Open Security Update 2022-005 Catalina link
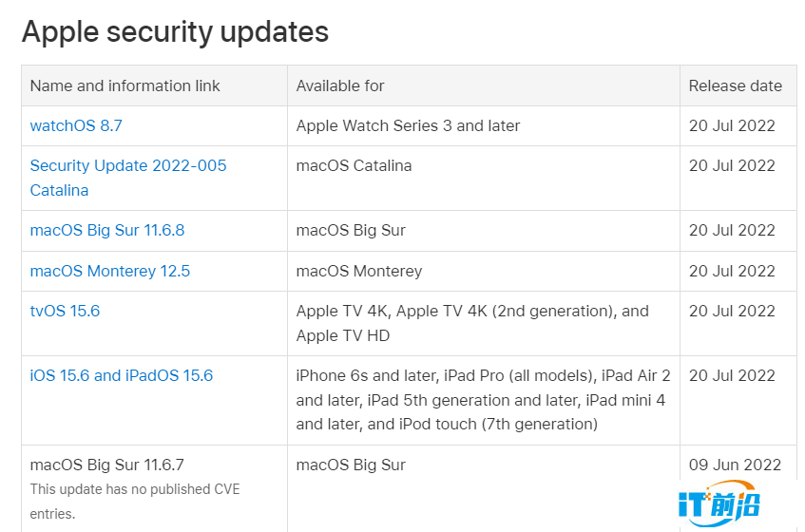 (128, 178)
